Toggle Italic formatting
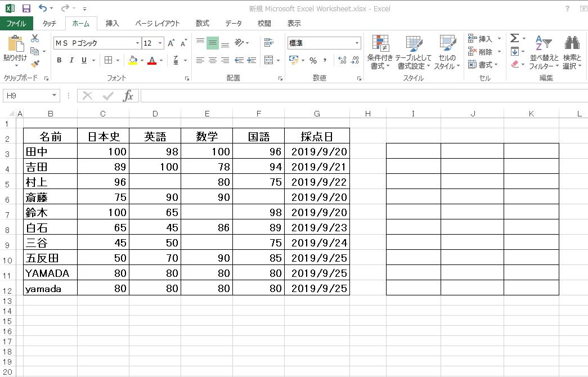The image size is (588, 377). tap(71, 60)
